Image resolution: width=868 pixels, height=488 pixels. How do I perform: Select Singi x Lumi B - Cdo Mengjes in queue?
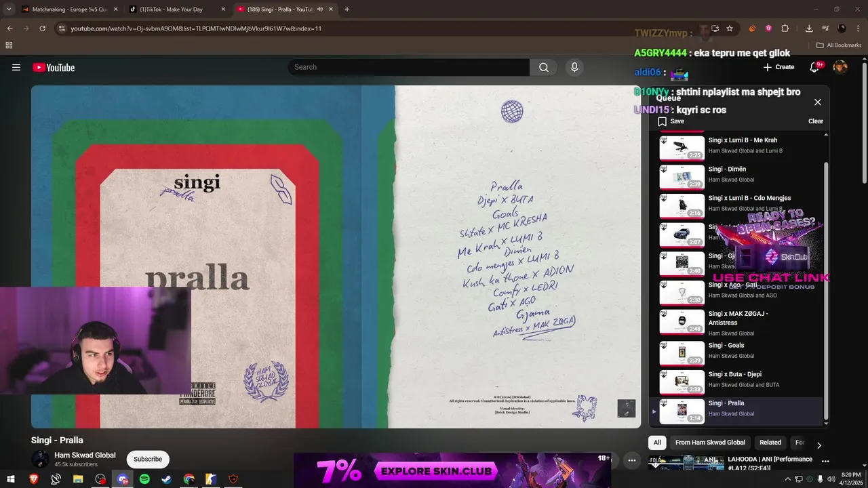click(739, 206)
